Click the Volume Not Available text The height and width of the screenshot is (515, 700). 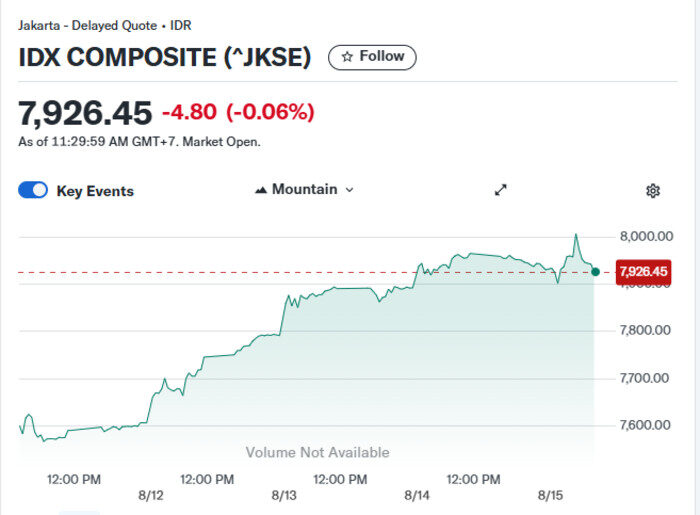(317, 452)
